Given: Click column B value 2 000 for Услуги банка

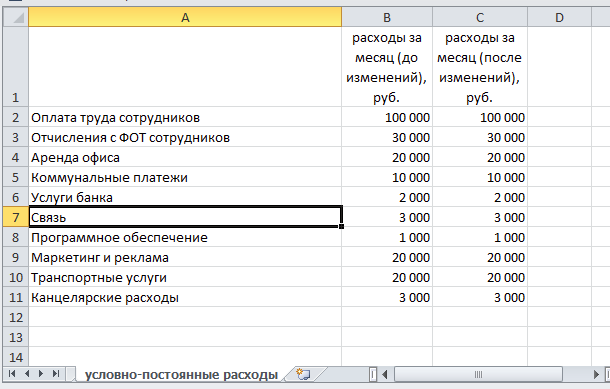Looking at the screenshot, I should pyautogui.click(x=387, y=197).
